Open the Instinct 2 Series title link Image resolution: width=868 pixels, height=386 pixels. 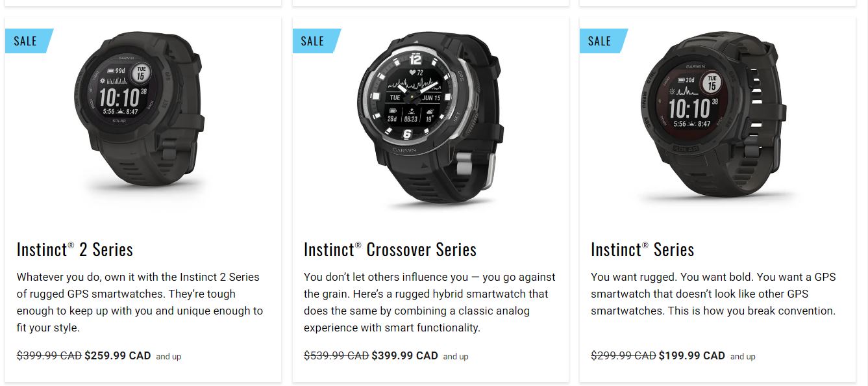[75, 250]
